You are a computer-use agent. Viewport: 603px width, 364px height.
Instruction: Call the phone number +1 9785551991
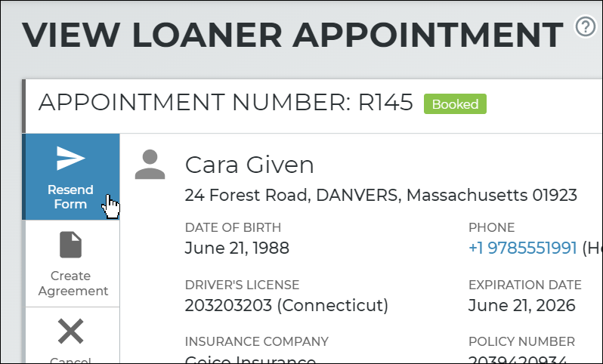(523, 248)
